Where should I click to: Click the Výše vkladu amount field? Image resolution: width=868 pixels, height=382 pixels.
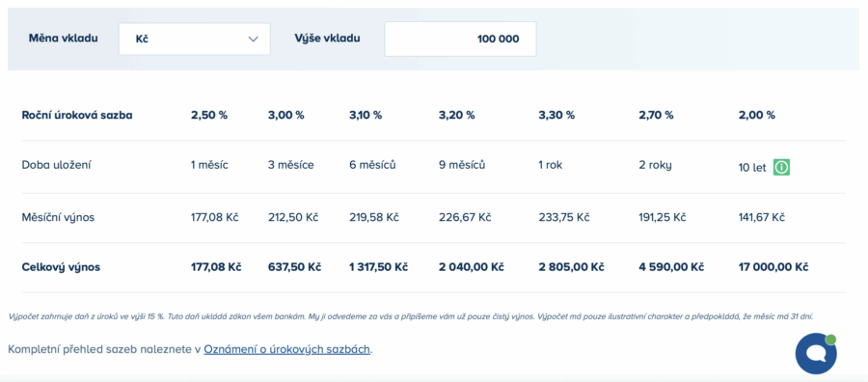click(x=461, y=39)
